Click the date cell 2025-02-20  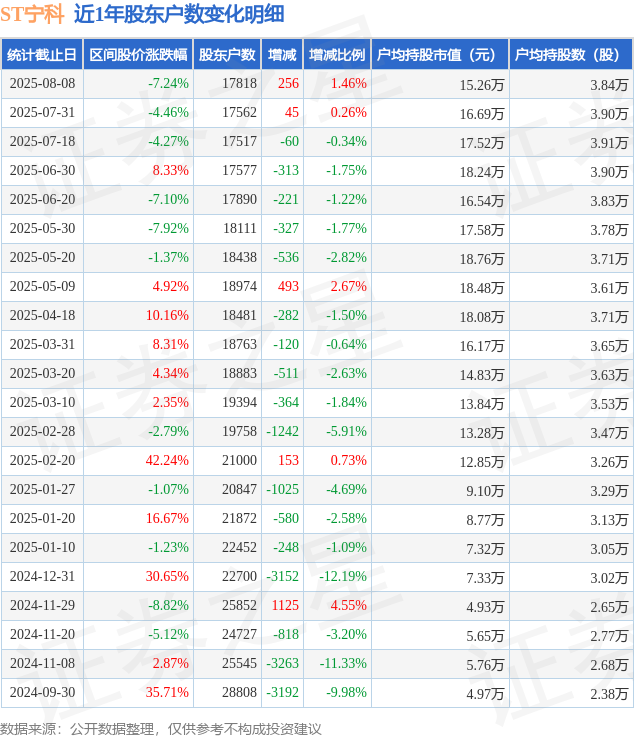[x=42, y=460]
